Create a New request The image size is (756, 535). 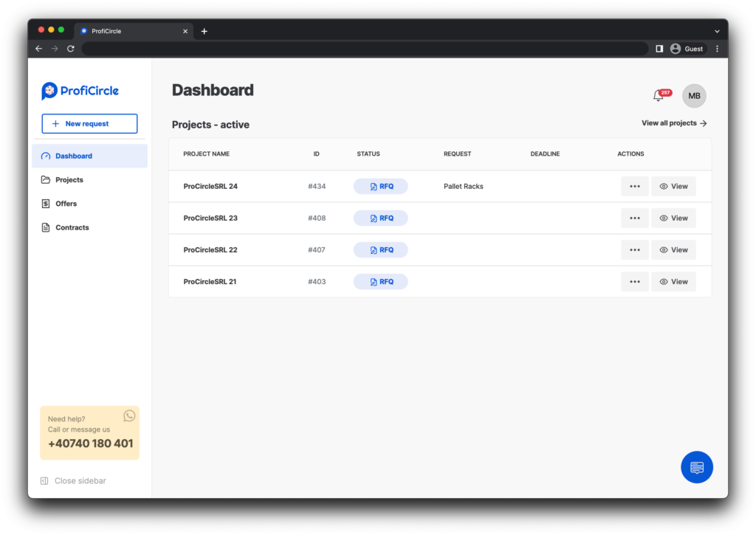pos(89,124)
